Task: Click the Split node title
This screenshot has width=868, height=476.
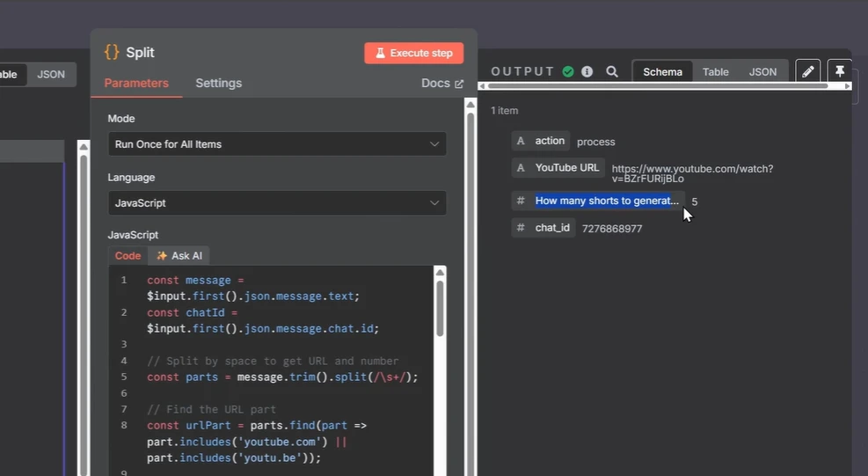Action: pos(140,53)
